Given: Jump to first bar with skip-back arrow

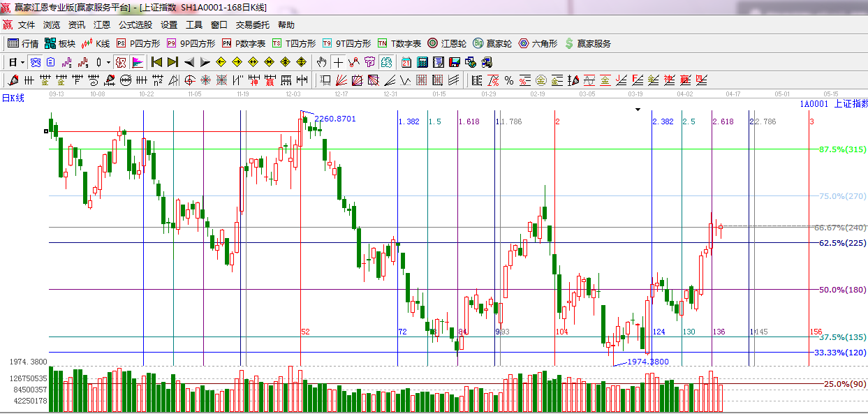Looking at the screenshot, I should 156,62.
